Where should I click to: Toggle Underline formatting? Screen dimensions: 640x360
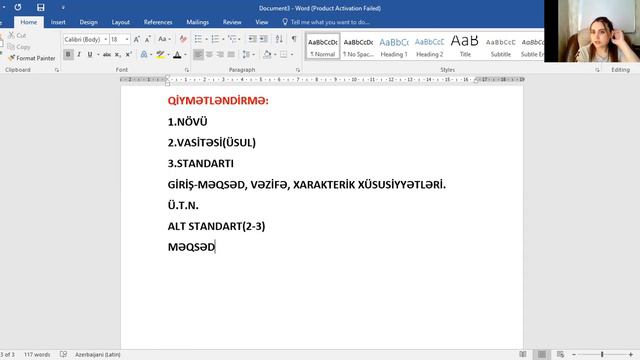point(90,54)
